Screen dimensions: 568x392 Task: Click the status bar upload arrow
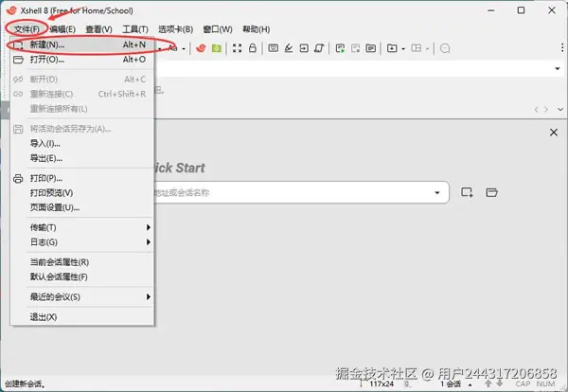(x=488, y=383)
